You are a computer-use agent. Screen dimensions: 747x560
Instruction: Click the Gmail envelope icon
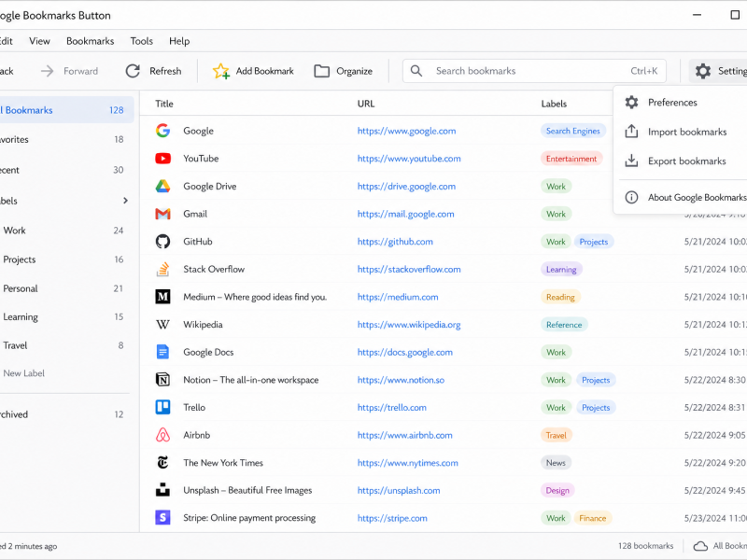pos(162,214)
